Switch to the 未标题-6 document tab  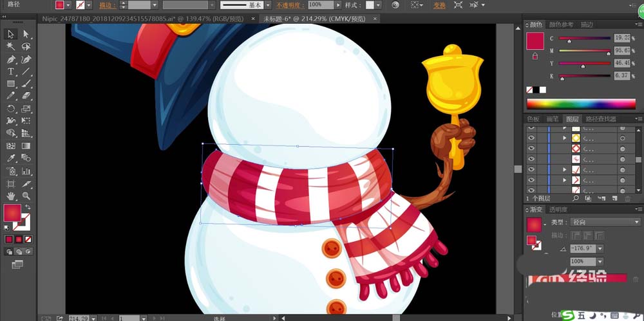(314, 19)
